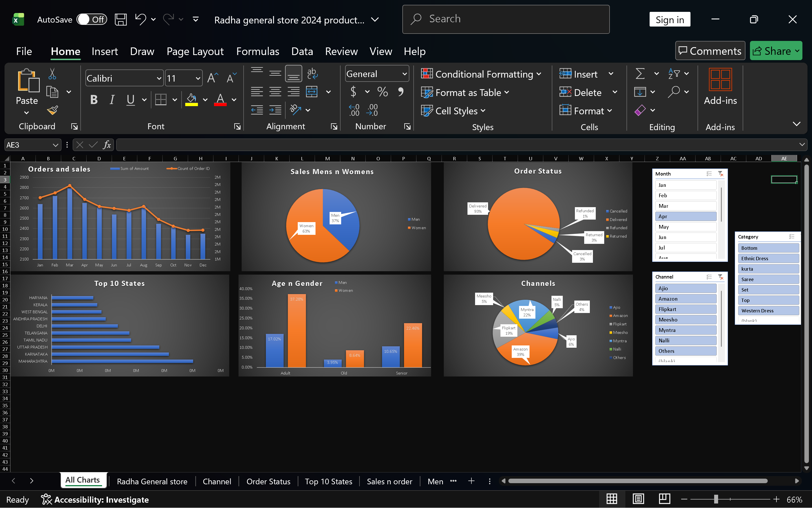812x508 pixels.
Task: Click the Share button
Action: point(776,51)
